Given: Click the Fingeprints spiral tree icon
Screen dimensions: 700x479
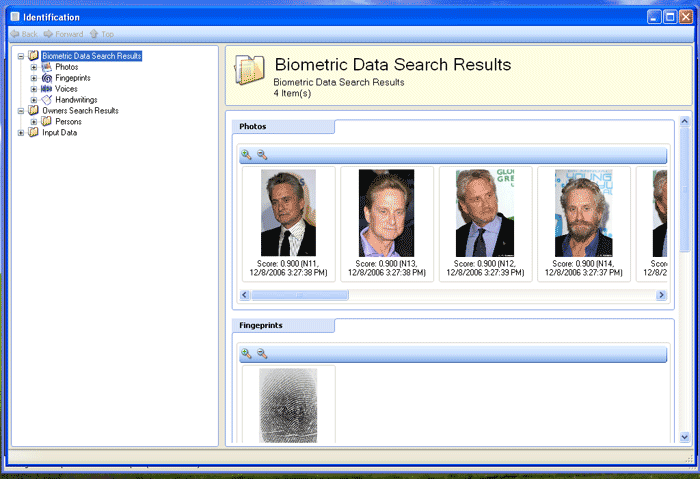Looking at the screenshot, I should 47,78.
